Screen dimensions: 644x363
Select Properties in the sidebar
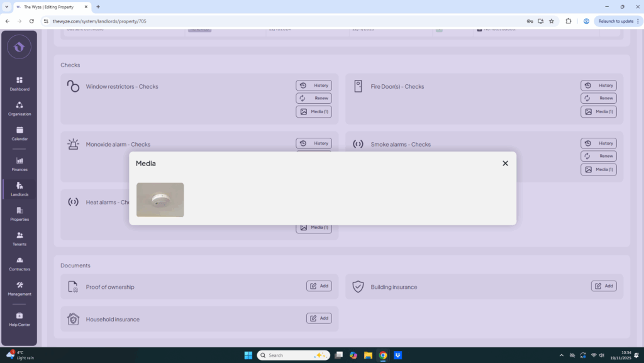point(19,214)
